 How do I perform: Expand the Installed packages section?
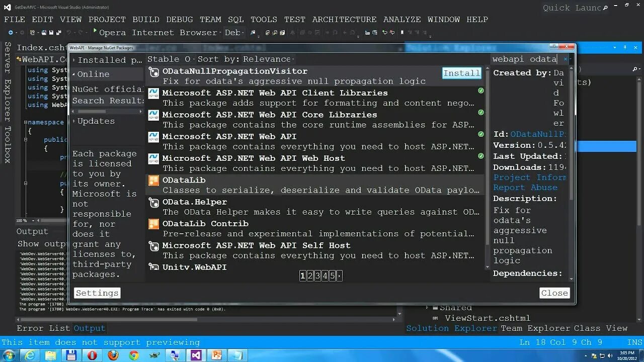pyautogui.click(x=74, y=60)
